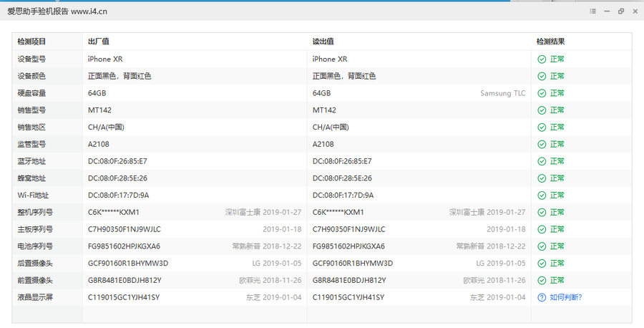Click the green check icon in 硬盘容量 row
The height and width of the screenshot is (328, 644).
[x=542, y=93]
